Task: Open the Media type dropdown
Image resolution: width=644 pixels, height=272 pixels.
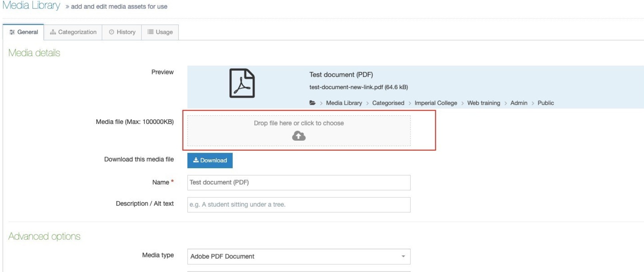Action: coord(298,256)
